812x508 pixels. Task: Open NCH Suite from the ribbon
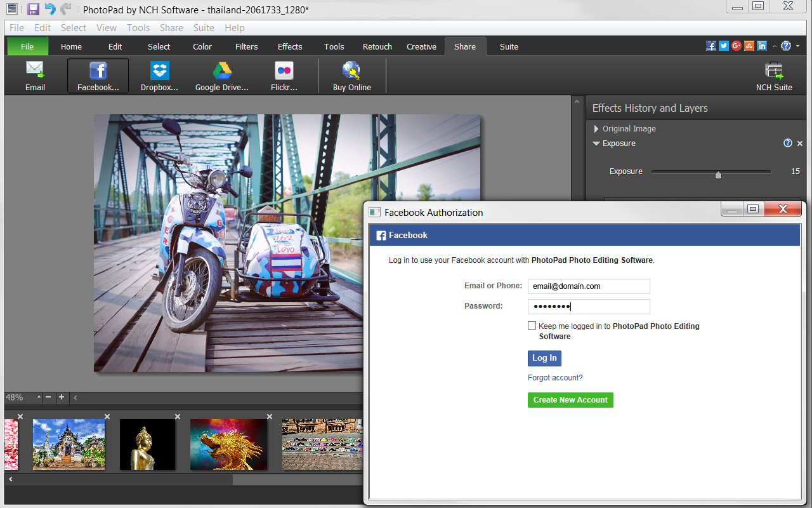click(x=773, y=75)
